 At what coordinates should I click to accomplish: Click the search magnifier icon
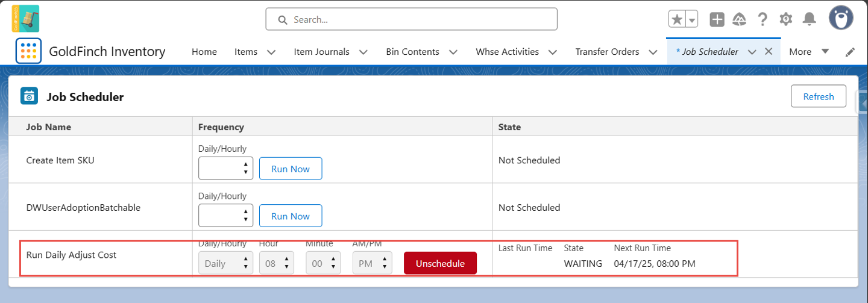[x=282, y=20]
